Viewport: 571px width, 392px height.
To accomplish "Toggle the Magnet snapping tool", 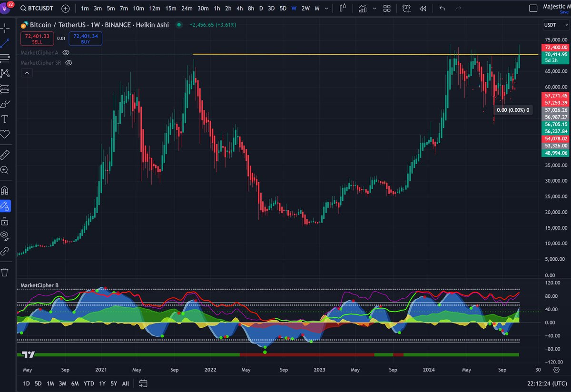I will [x=6, y=190].
